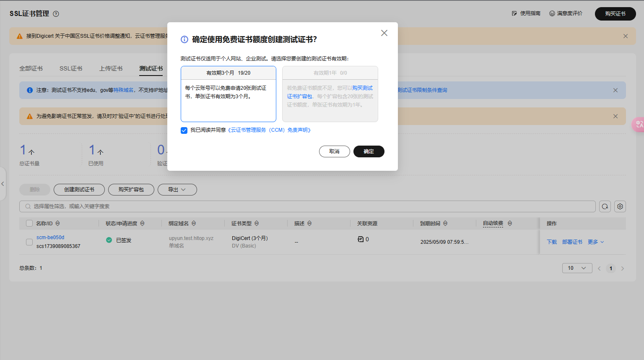Viewport: 644px width, 360px height.
Task: Switch to 上传证书 tab
Action: click(x=111, y=68)
